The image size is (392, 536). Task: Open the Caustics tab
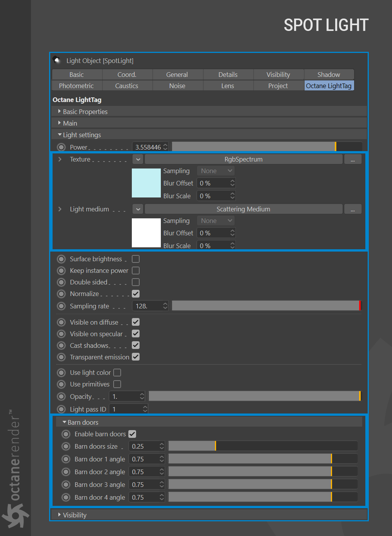click(127, 86)
